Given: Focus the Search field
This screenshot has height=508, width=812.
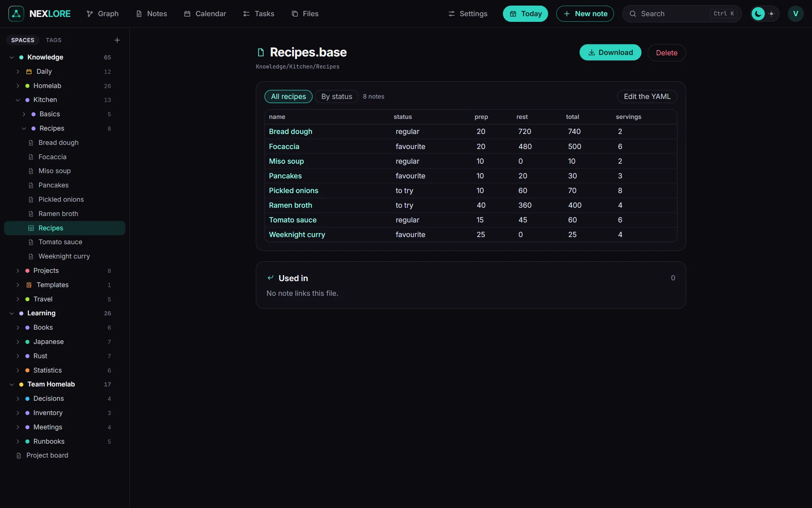Looking at the screenshot, I should pos(682,14).
